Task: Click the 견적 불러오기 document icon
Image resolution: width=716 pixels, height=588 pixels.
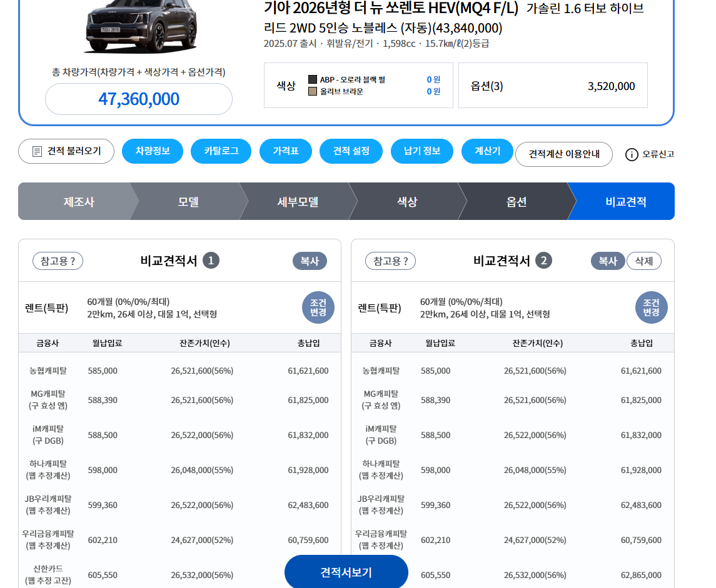Action: [38, 152]
